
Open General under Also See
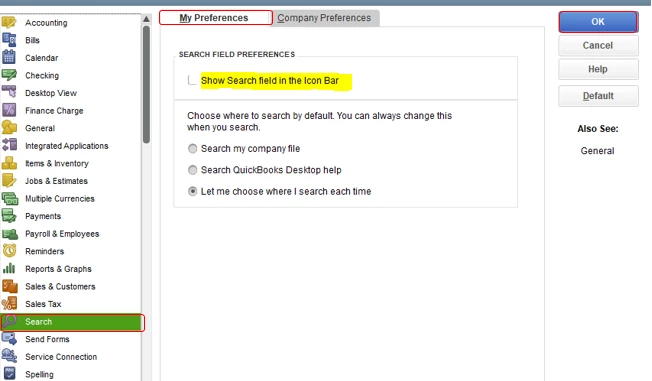[x=598, y=151]
